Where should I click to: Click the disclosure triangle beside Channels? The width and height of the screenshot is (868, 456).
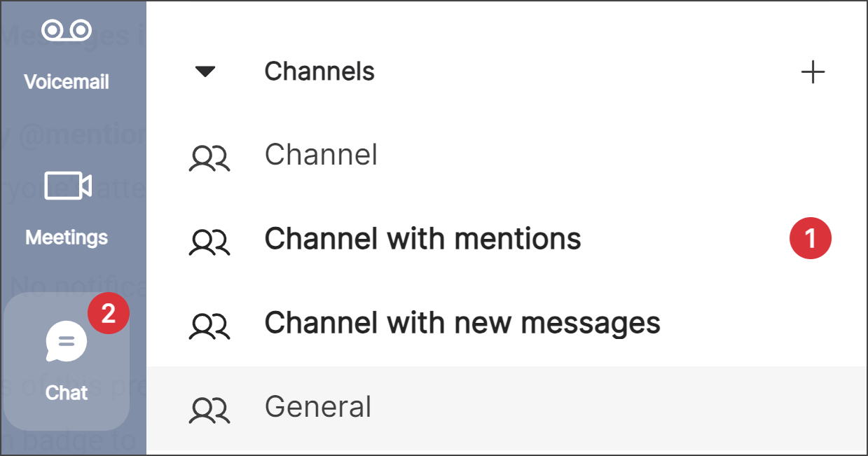tap(205, 71)
